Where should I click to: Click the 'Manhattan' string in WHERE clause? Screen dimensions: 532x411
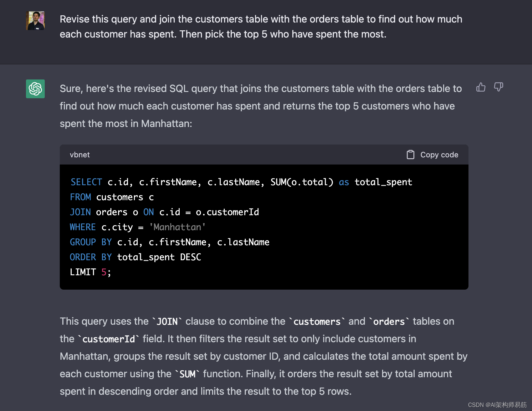point(177,227)
